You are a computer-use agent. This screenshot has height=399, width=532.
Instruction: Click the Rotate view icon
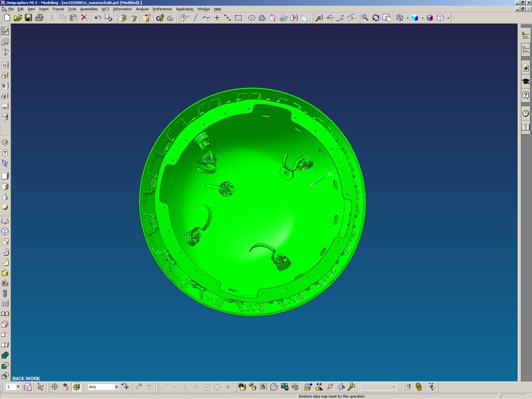point(376,18)
